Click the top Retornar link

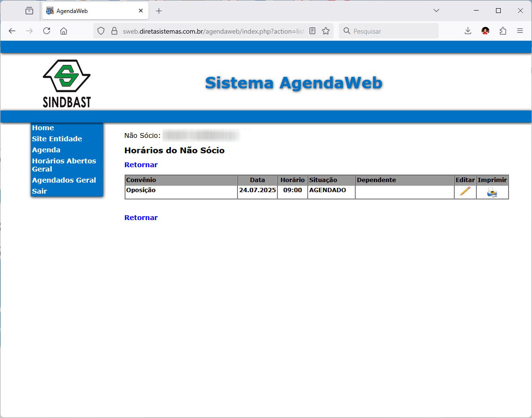click(x=141, y=165)
